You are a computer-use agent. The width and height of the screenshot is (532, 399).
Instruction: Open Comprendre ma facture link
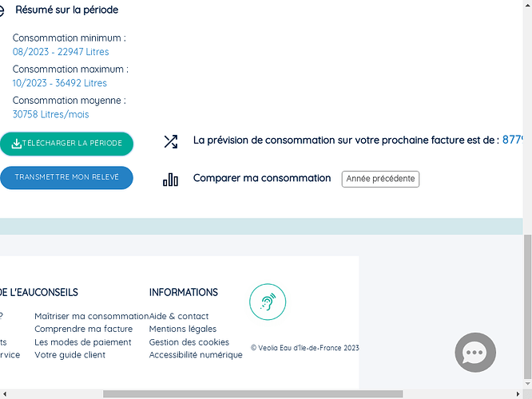tap(83, 329)
